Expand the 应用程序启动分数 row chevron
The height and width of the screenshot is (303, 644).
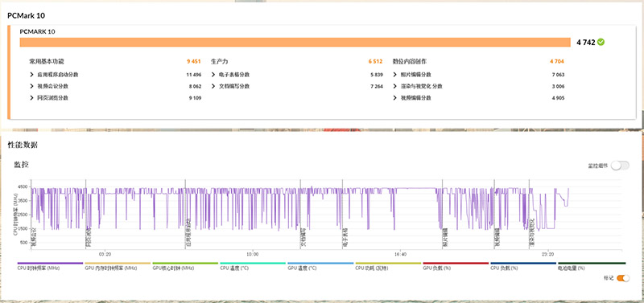pyautogui.click(x=31, y=75)
